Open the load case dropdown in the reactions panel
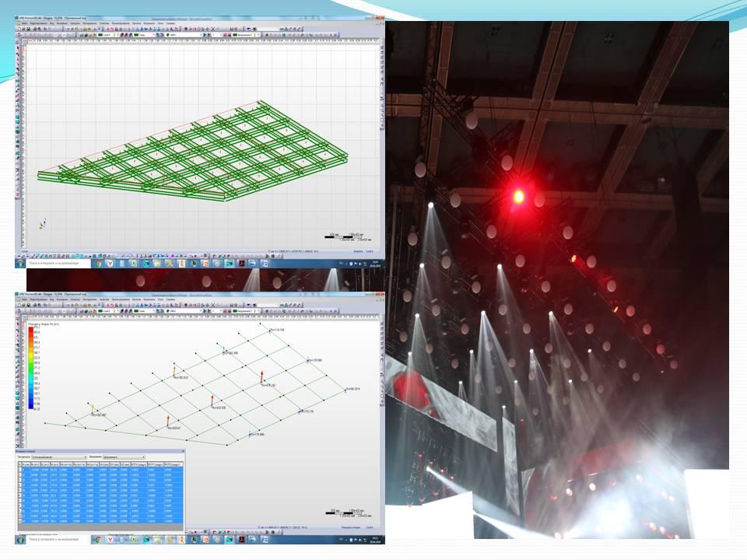 point(124,457)
